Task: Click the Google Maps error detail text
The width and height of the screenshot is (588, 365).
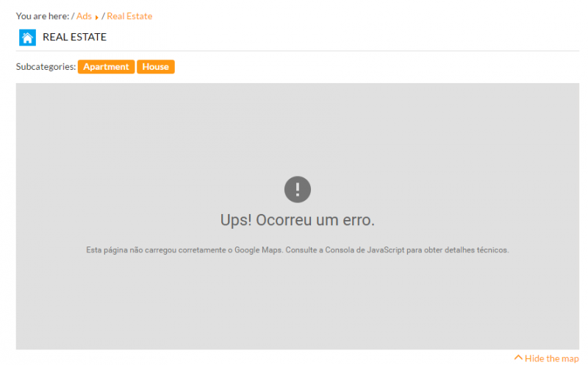Action: click(298, 250)
